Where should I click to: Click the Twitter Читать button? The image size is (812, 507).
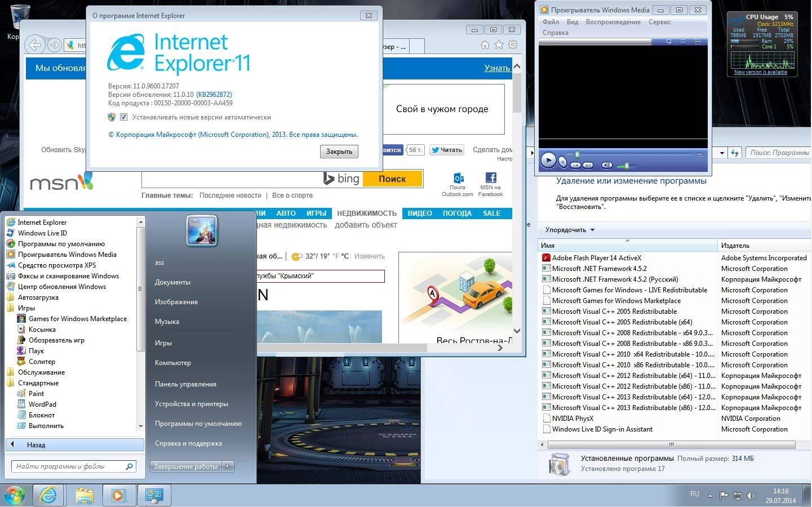point(446,150)
